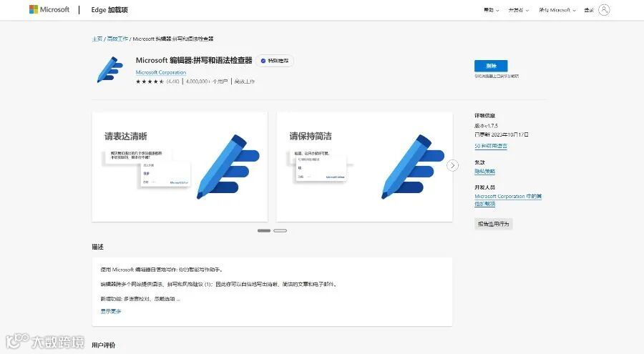Click the 用户评价 section heading
The width and height of the screenshot is (644, 354).
(104, 345)
